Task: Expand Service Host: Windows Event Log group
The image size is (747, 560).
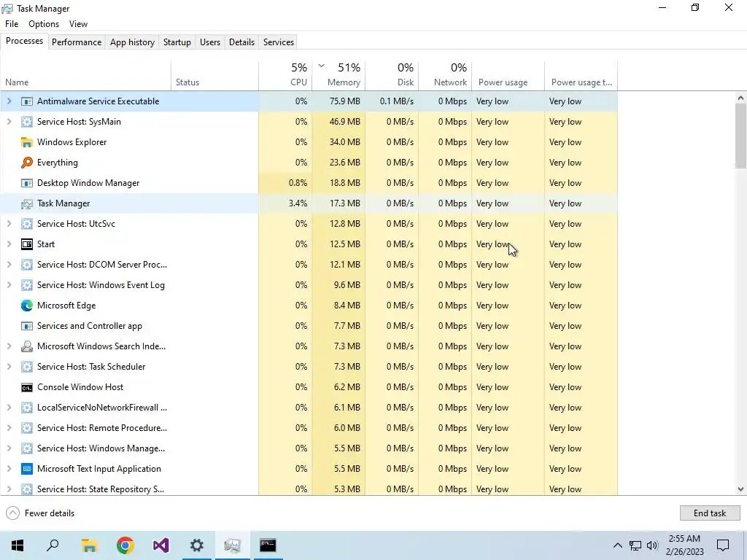Action: [x=9, y=285]
